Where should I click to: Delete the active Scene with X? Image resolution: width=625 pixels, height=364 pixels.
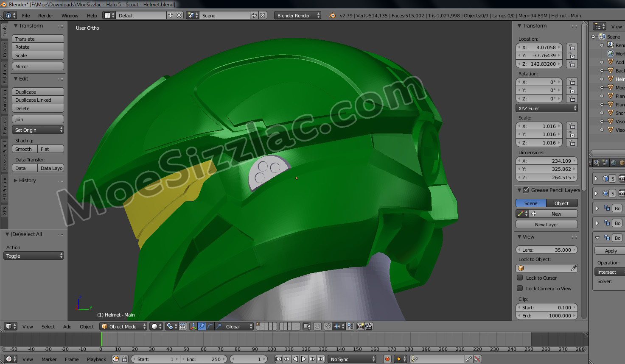(263, 15)
